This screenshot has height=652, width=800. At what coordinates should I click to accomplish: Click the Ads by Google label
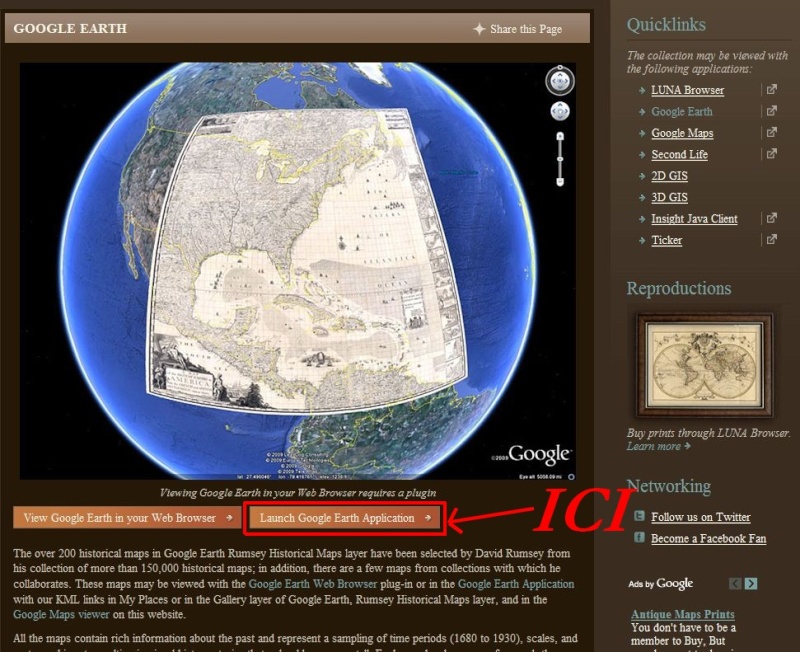point(661,584)
